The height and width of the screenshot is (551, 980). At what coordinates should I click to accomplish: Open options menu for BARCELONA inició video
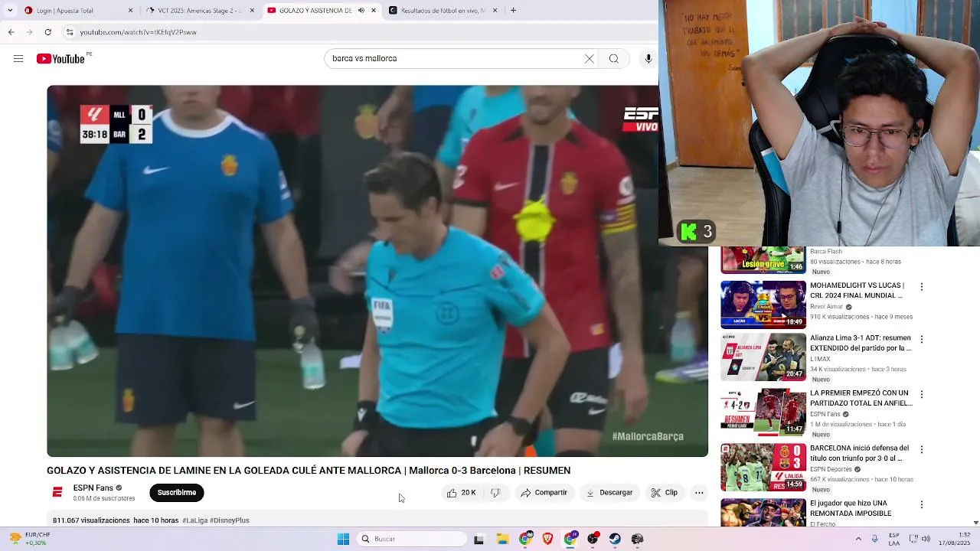click(922, 449)
